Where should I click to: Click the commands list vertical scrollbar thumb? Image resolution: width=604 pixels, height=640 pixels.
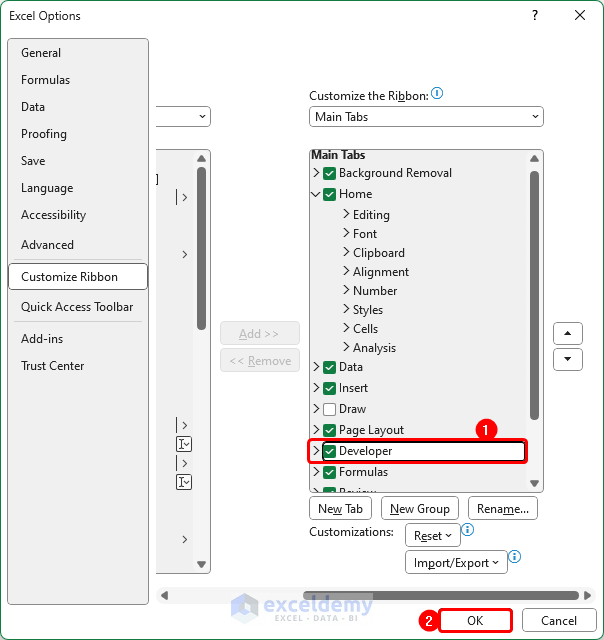[x=201, y=248]
